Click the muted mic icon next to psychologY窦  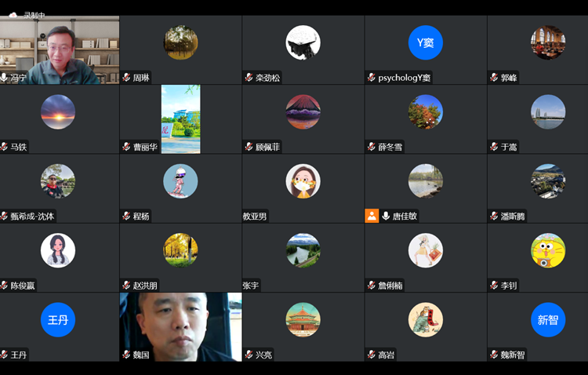tap(371, 78)
